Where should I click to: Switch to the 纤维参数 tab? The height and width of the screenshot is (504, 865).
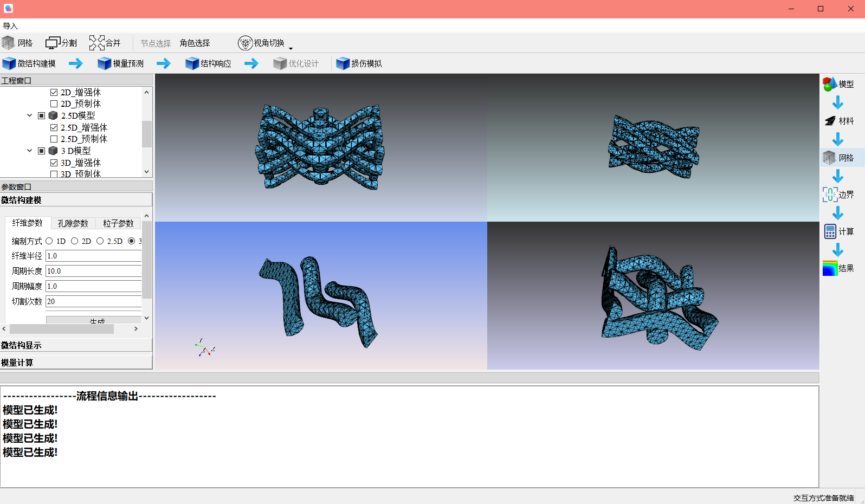[x=28, y=223]
